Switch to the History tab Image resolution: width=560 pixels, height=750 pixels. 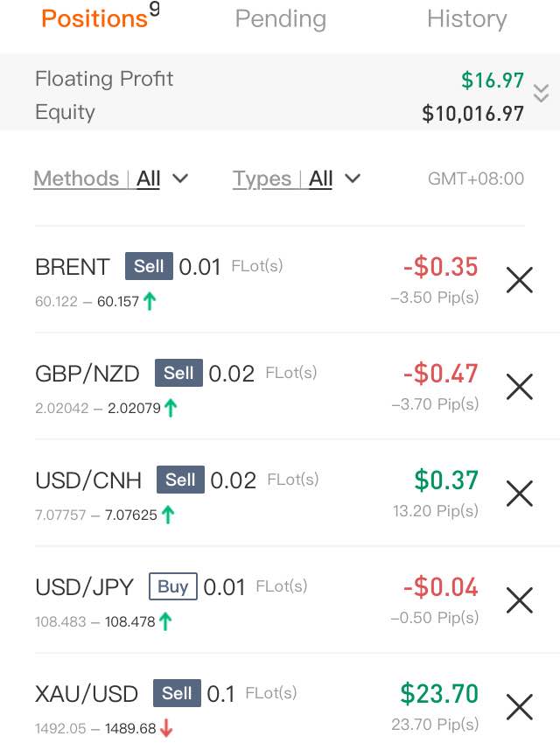(x=466, y=19)
